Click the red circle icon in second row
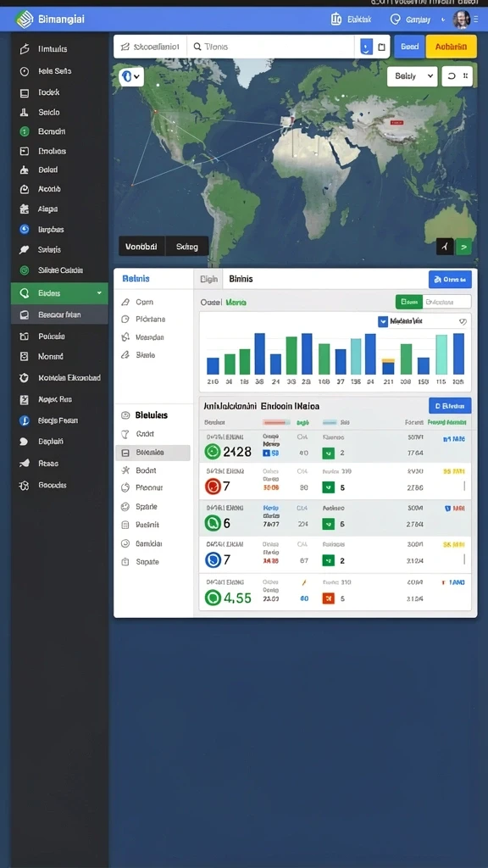 (x=213, y=487)
